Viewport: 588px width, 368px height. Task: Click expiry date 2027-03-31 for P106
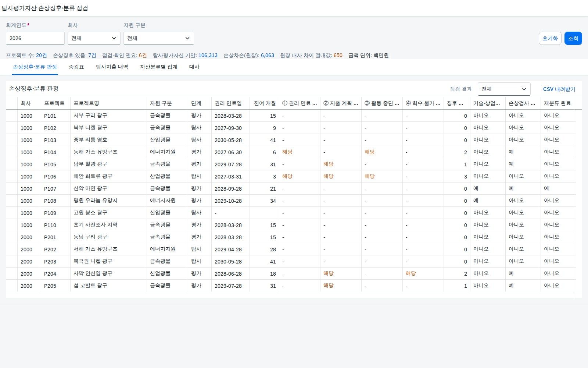pyautogui.click(x=228, y=177)
